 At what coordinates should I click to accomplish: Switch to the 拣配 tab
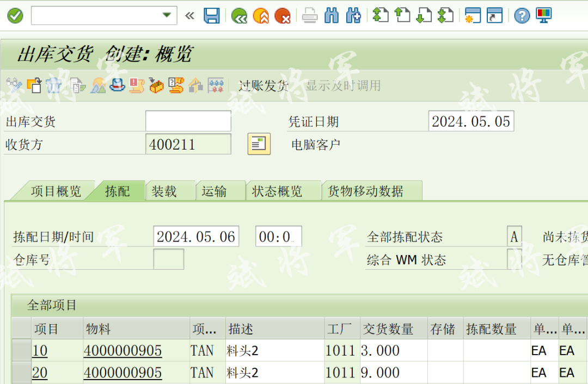[x=118, y=191]
